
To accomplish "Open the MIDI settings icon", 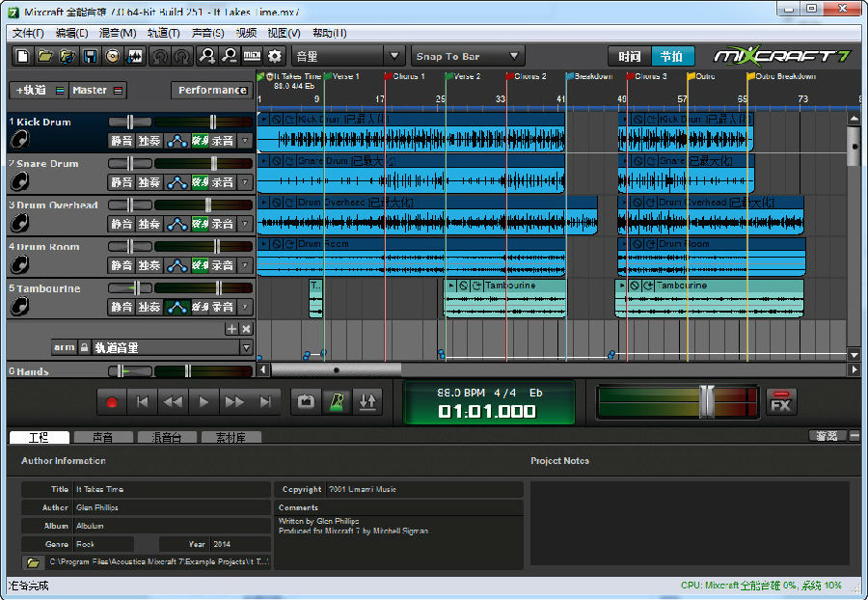I will [x=253, y=56].
